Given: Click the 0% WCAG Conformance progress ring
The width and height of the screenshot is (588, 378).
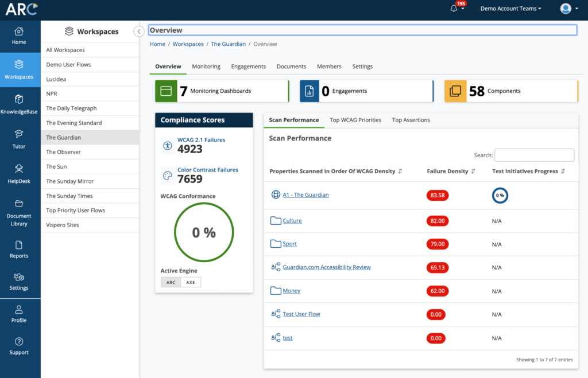Looking at the screenshot, I should click(x=204, y=232).
